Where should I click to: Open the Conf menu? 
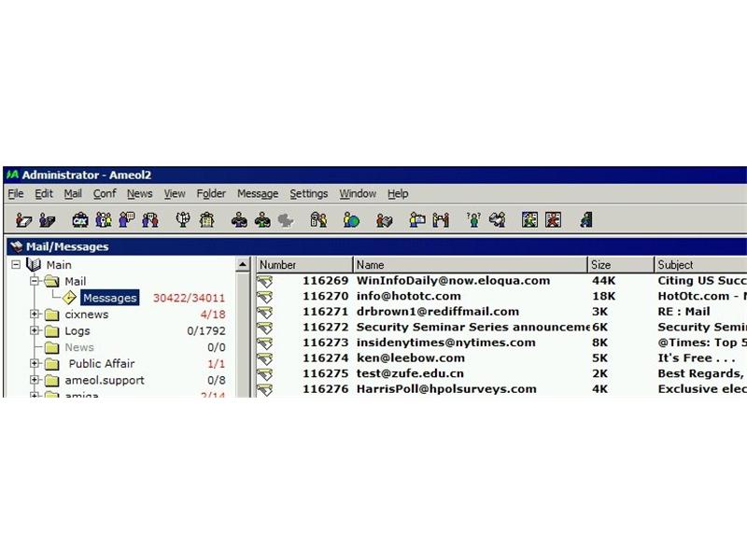(x=105, y=194)
